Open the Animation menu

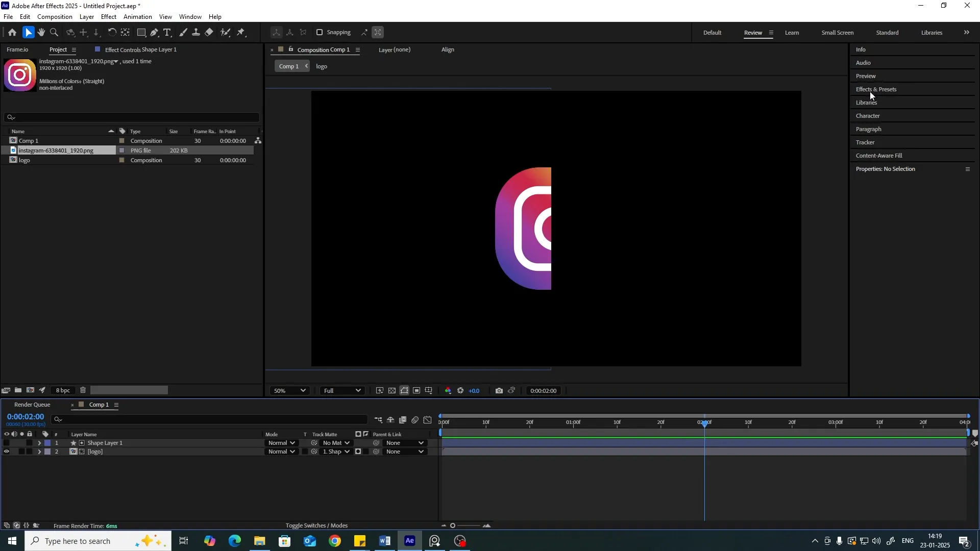tap(138, 17)
